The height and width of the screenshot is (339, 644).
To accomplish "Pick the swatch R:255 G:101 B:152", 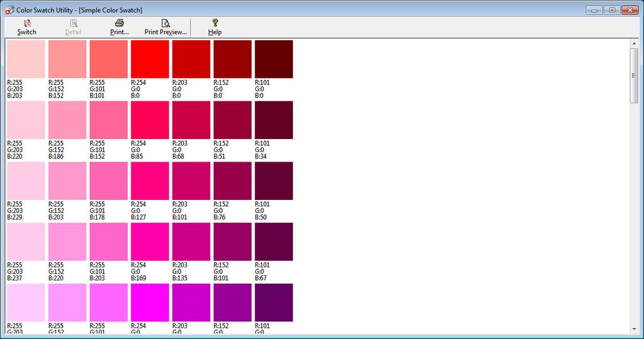I will pos(108,120).
